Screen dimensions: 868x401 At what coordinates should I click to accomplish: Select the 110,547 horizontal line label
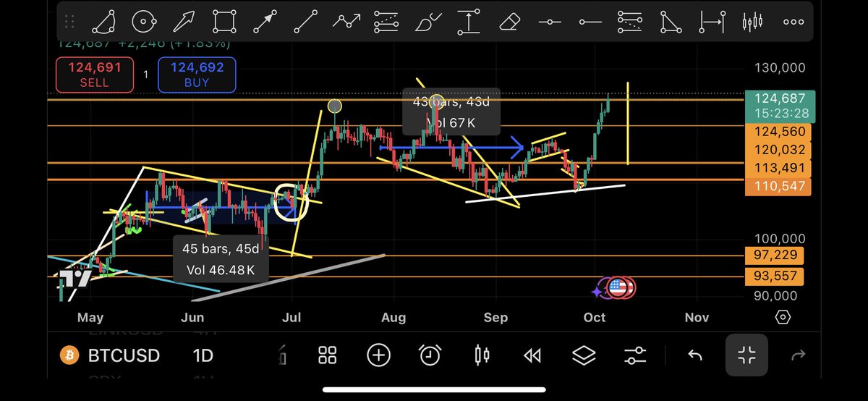(x=777, y=186)
